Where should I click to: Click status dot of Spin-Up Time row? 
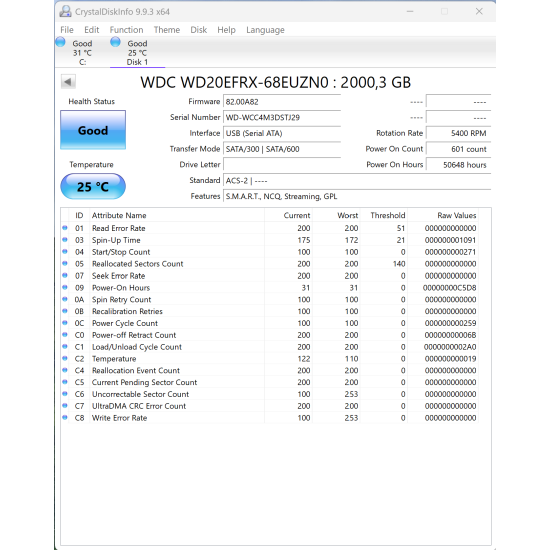pyautogui.click(x=65, y=240)
